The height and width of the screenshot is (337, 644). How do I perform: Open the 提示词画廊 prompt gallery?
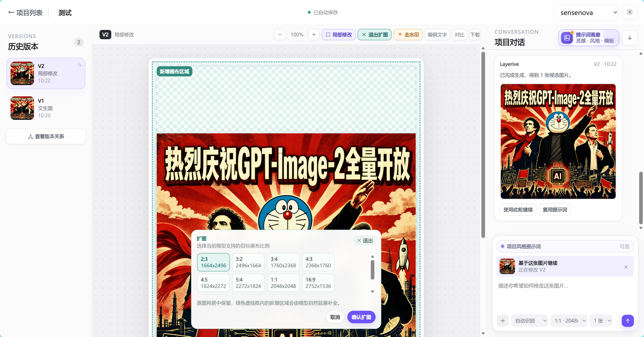(589, 38)
